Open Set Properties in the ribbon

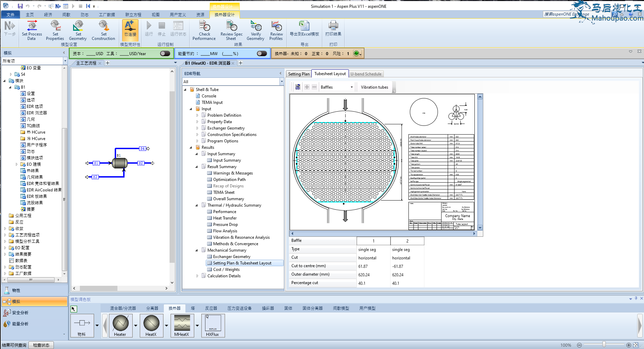point(55,30)
